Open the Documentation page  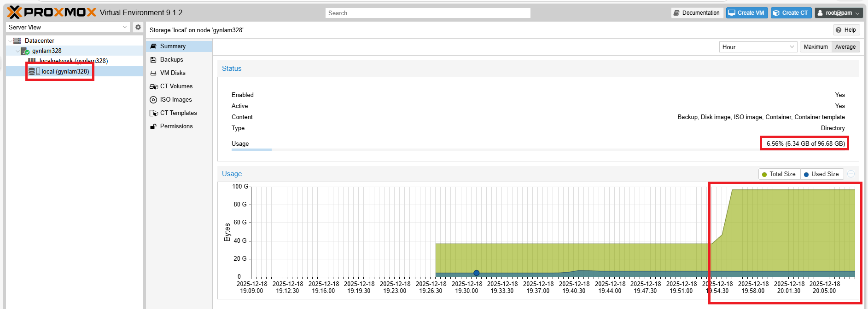[697, 13]
